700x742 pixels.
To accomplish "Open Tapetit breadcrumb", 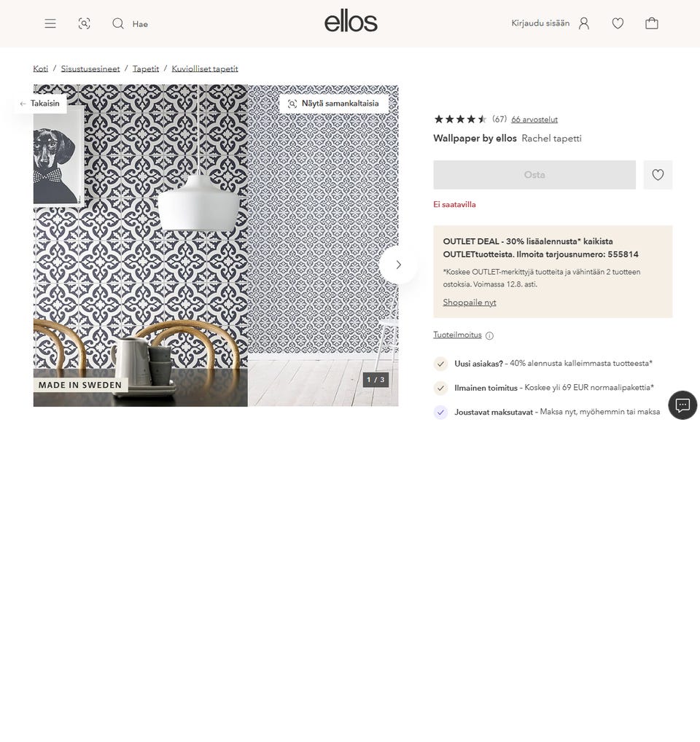I will point(146,69).
